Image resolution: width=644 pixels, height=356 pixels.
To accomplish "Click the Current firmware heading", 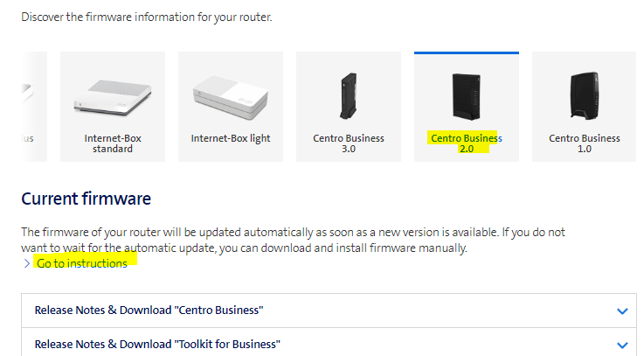I will pyautogui.click(x=86, y=199).
